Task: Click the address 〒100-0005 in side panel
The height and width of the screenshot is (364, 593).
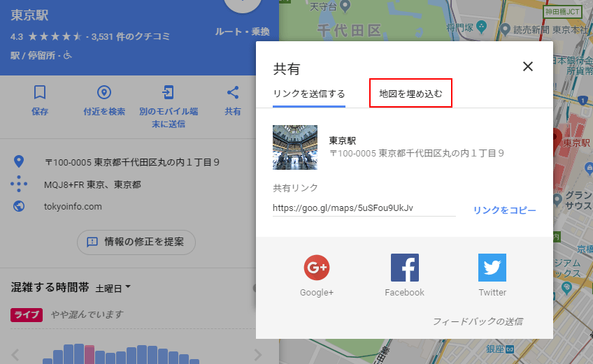Action: (x=131, y=162)
